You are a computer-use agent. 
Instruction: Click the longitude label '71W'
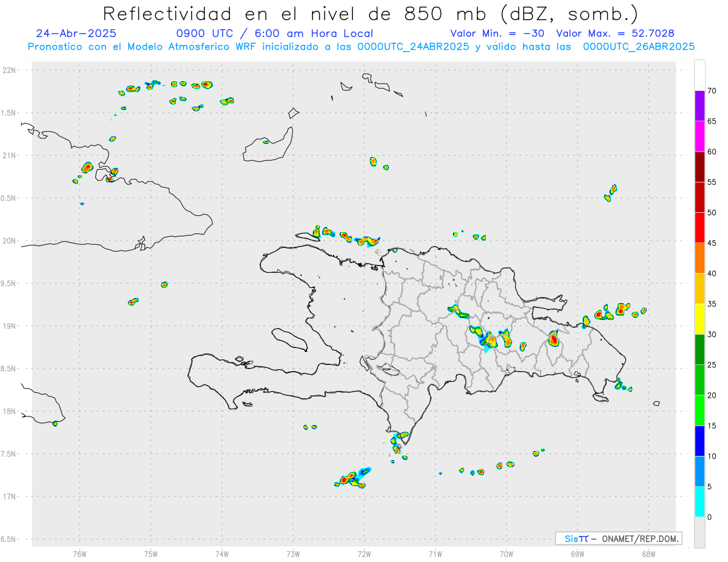[435, 554]
